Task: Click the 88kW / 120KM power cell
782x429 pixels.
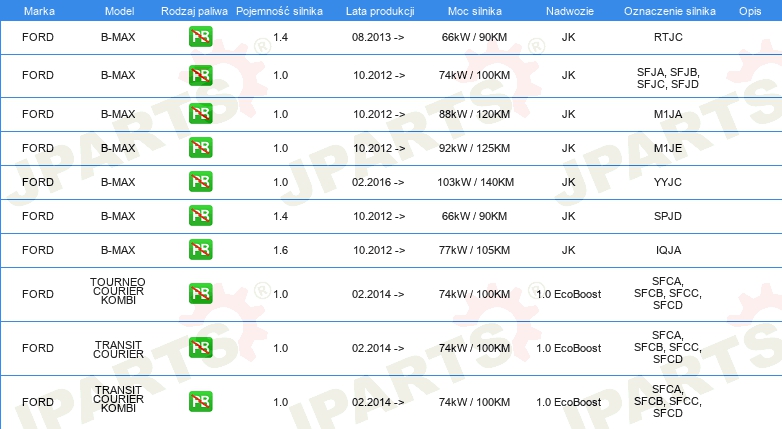Action: click(474, 114)
